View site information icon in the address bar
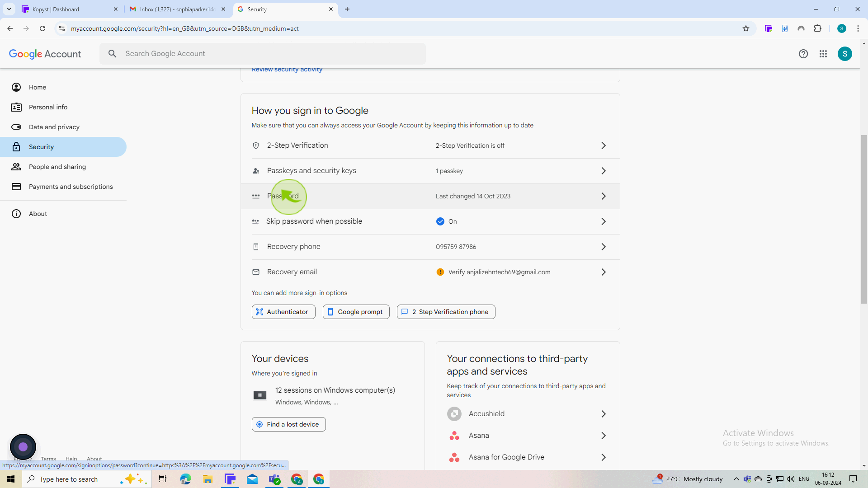Screen dimensions: 868x488 [x=62, y=28]
